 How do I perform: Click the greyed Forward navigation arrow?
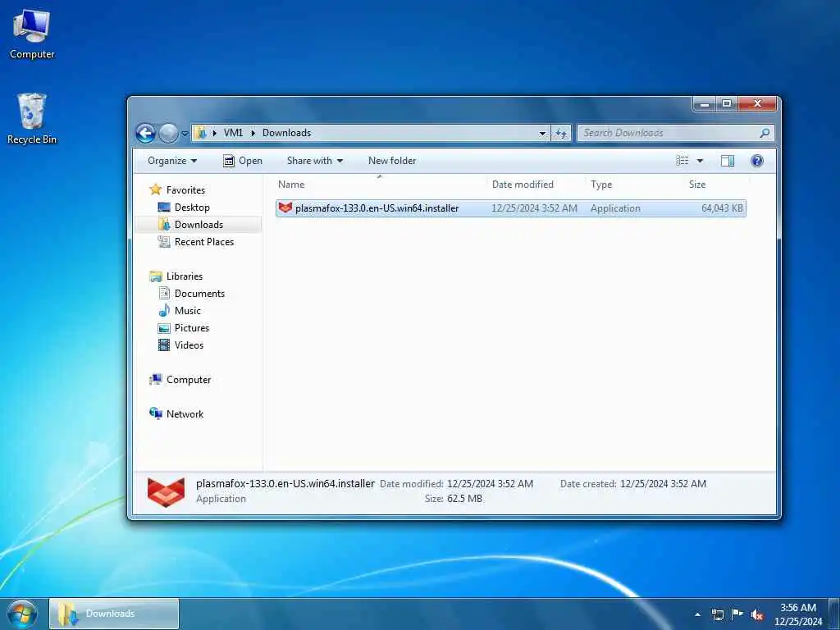(x=168, y=133)
